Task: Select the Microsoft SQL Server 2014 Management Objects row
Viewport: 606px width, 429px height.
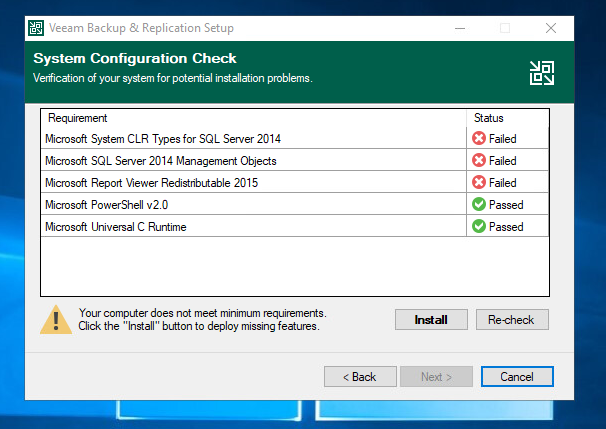Action: (294, 160)
